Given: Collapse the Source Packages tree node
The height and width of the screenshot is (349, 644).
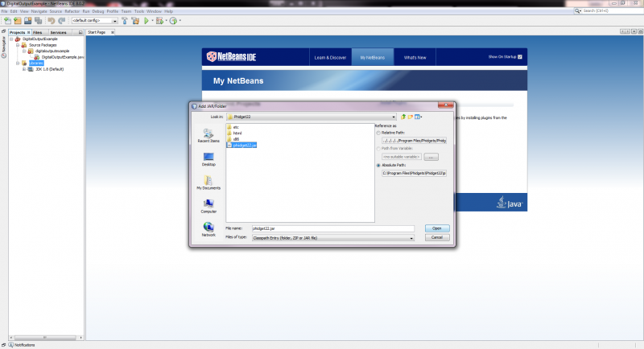Looking at the screenshot, I should coord(18,45).
